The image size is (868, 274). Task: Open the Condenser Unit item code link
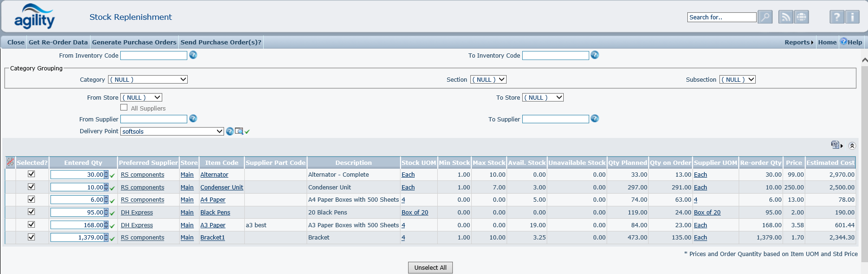[222, 188]
